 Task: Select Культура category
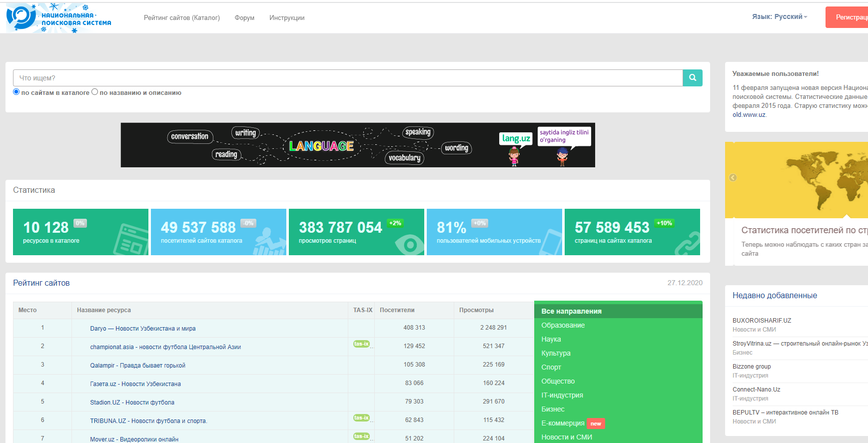coord(556,353)
